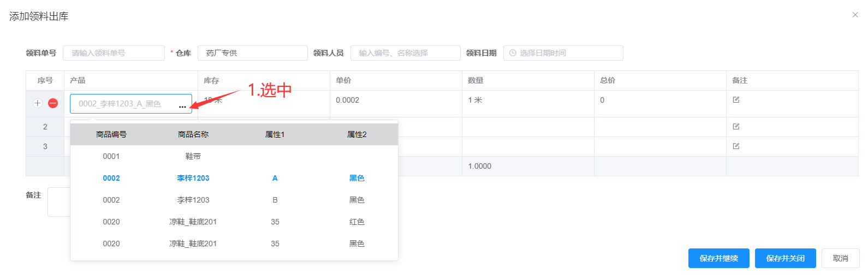Click 取消 button
Image resolution: width=868 pixels, height=279 pixels.
[840, 258]
